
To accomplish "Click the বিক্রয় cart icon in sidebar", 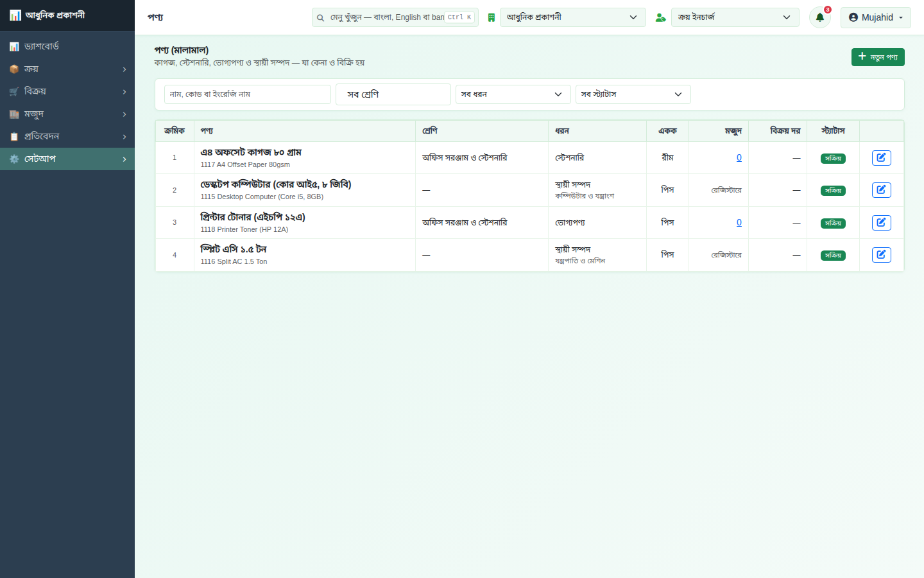I will click(x=14, y=91).
